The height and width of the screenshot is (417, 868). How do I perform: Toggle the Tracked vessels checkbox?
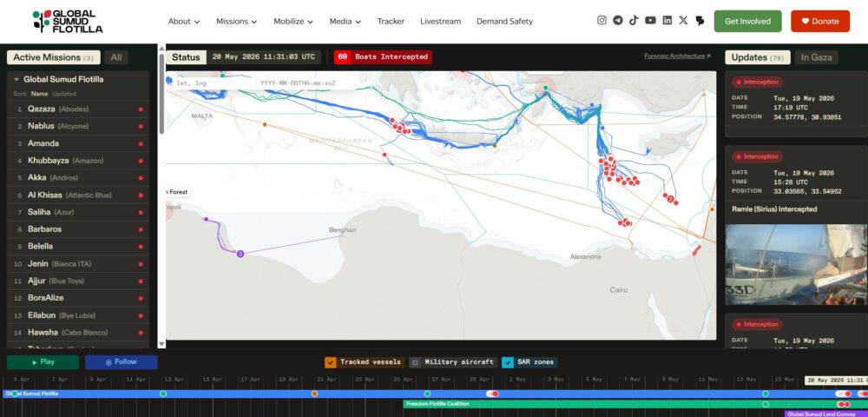pyautogui.click(x=331, y=362)
